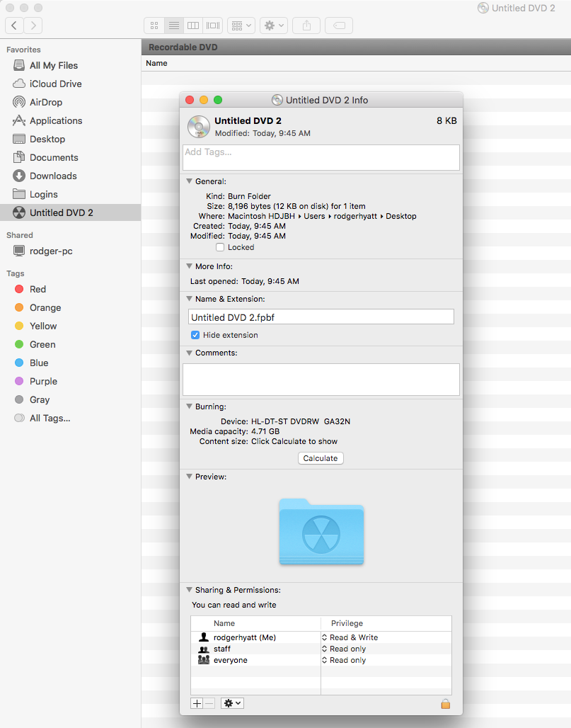Viewport: 571px width, 728px height.
Task: Filter by Orange tag
Action: 71,308
